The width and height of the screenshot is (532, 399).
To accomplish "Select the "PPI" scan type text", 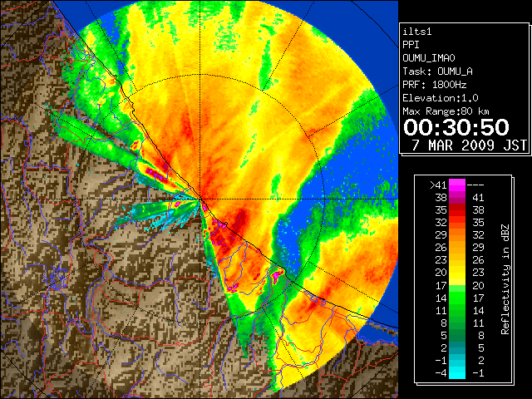I will coord(411,45).
